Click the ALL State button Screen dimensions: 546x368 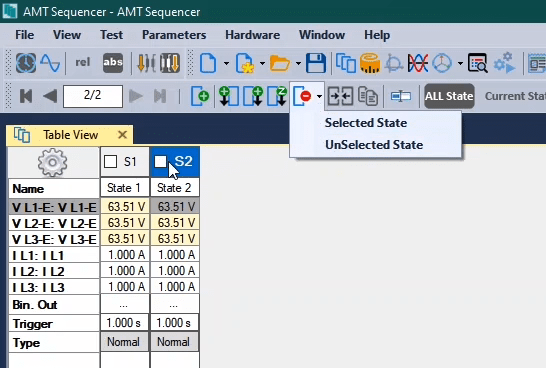449,96
